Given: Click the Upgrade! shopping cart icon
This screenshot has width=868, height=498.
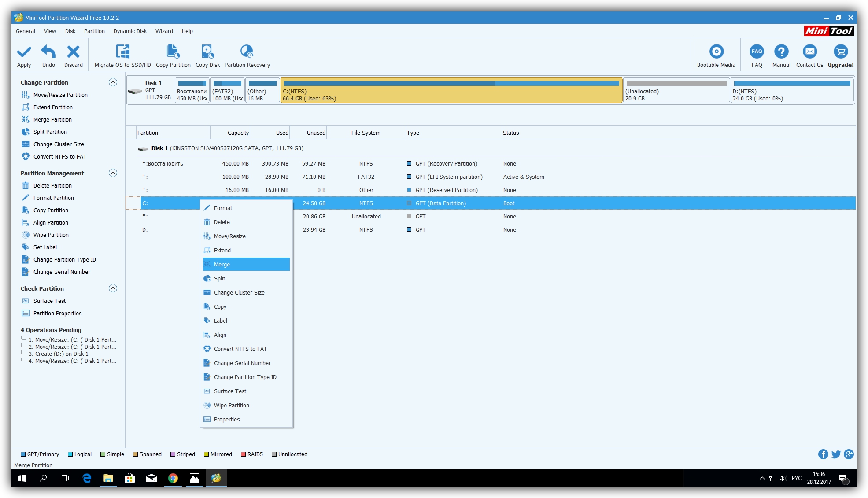Looking at the screenshot, I should pyautogui.click(x=840, y=52).
